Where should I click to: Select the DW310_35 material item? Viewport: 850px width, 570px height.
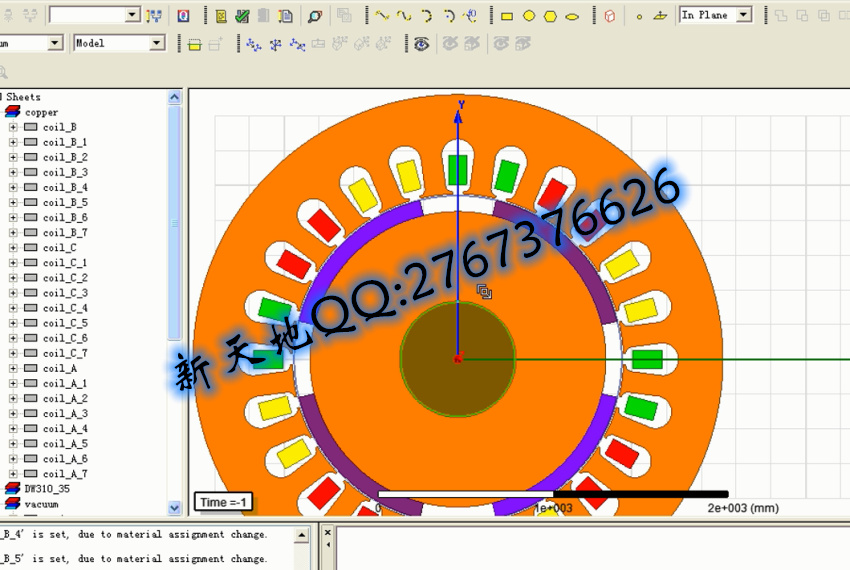[47, 488]
